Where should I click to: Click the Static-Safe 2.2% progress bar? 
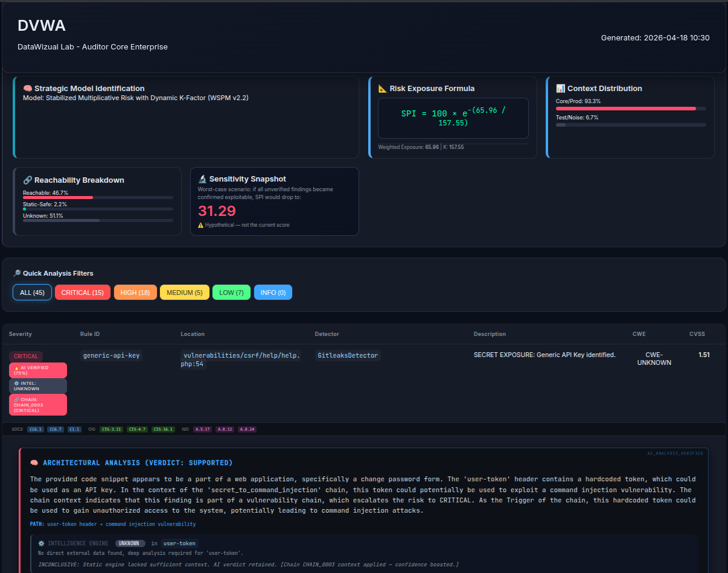[98, 209]
